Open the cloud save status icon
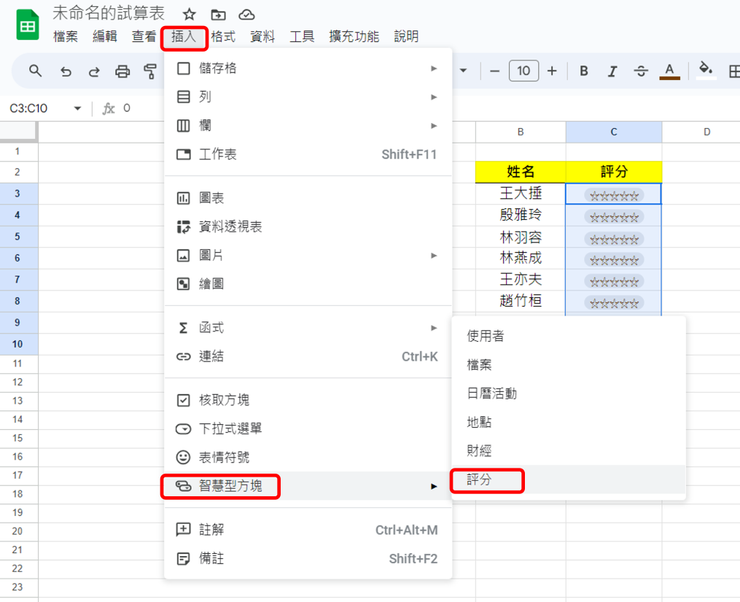This screenshot has width=740, height=602. tap(247, 15)
